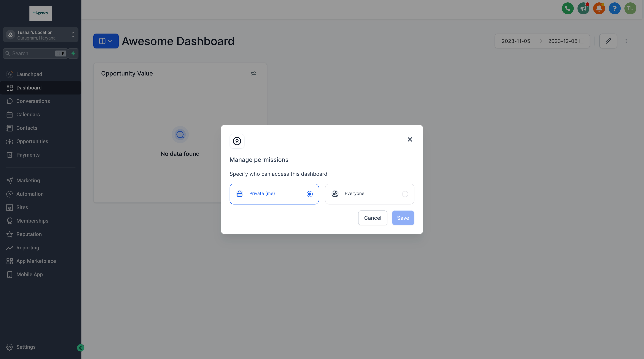644x359 pixels.
Task: Close the Manage permissions dialog
Action: click(410, 139)
